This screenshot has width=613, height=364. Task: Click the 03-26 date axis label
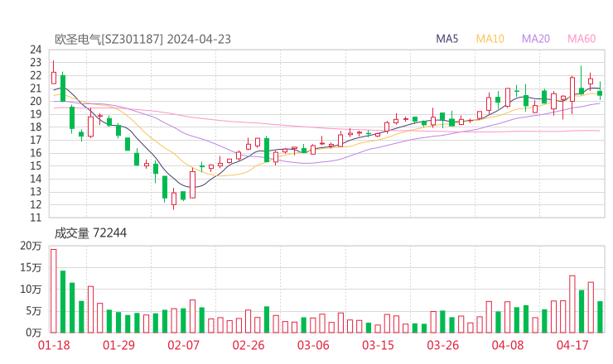point(442,345)
